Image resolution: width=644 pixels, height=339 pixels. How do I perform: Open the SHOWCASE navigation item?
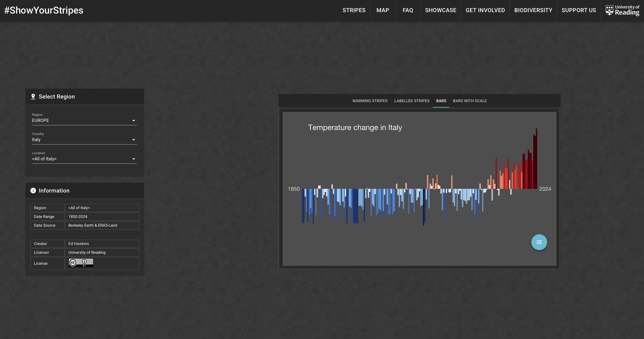pos(440,10)
